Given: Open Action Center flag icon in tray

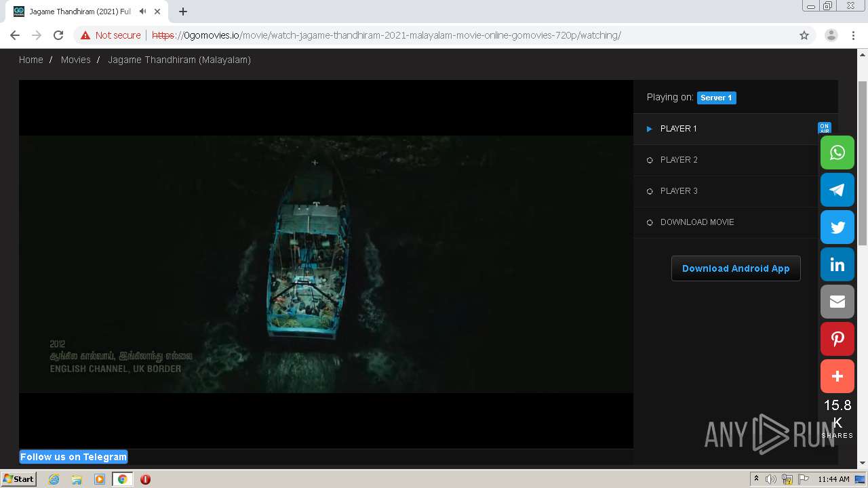Looking at the screenshot, I should [x=804, y=479].
